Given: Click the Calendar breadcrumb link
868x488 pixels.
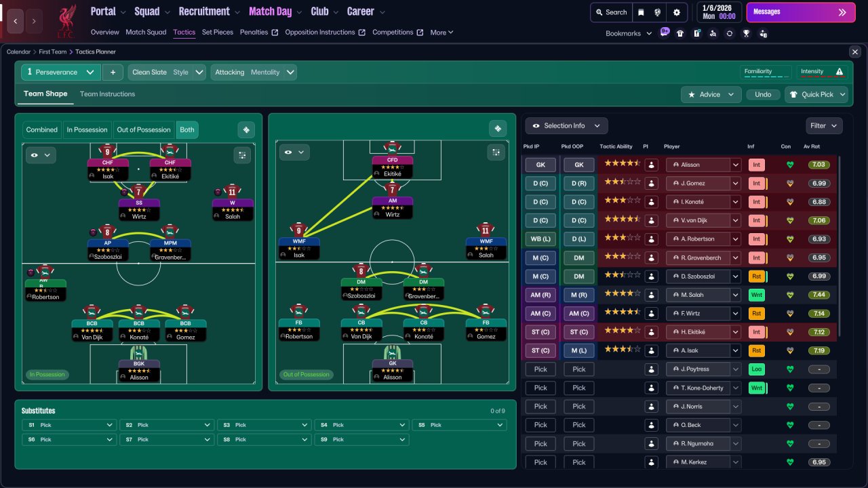Looking at the screenshot, I should tap(18, 52).
